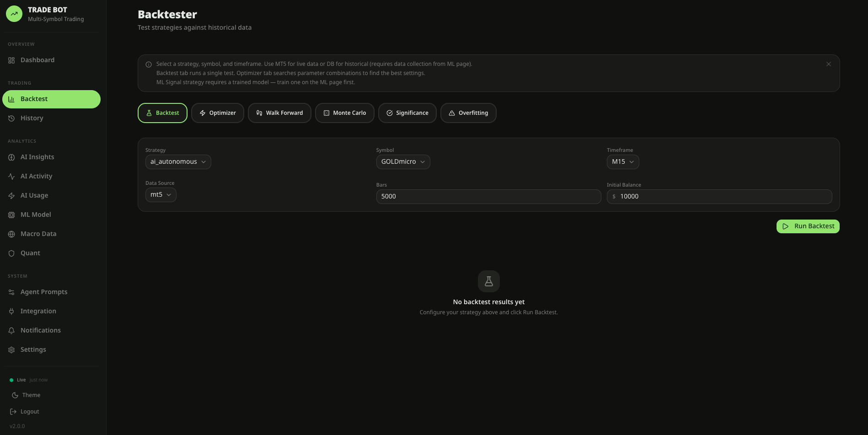The image size is (868, 435).
Task: Click the Trade Bot logo icon
Action: pyautogui.click(x=14, y=14)
